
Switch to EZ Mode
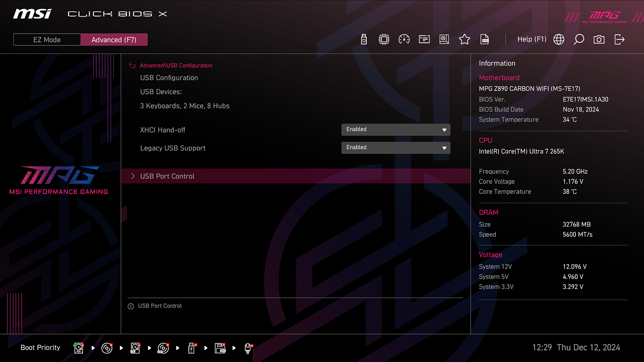pyautogui.click(x=47, y=40)
